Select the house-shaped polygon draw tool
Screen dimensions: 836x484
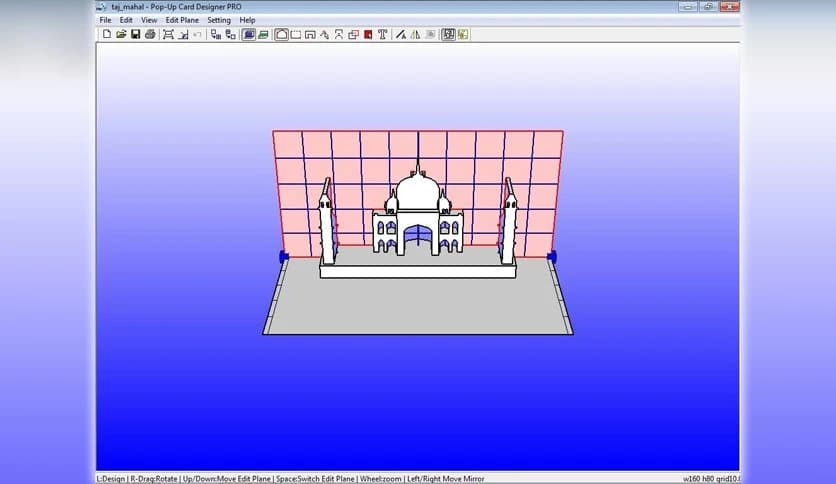[282, 35]
